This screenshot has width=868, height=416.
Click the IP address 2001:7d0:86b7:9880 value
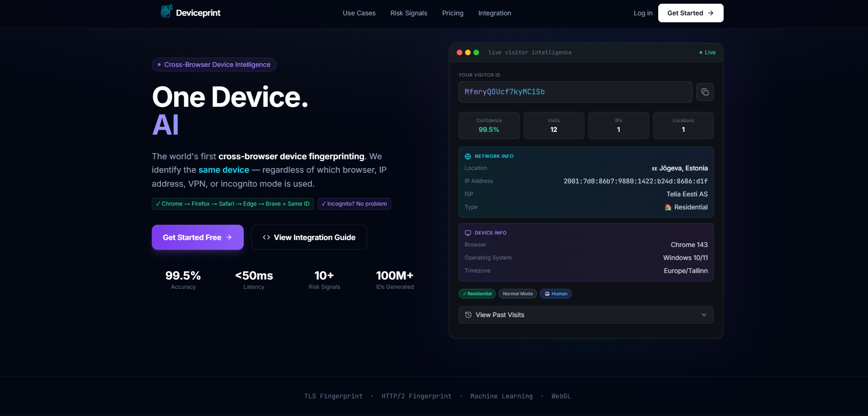pyautogui.click(x=635, y=181)
